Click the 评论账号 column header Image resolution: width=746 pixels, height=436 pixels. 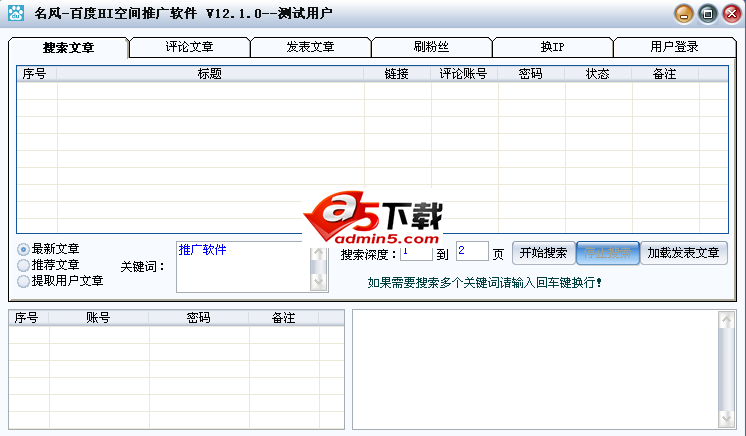(464, 74)
